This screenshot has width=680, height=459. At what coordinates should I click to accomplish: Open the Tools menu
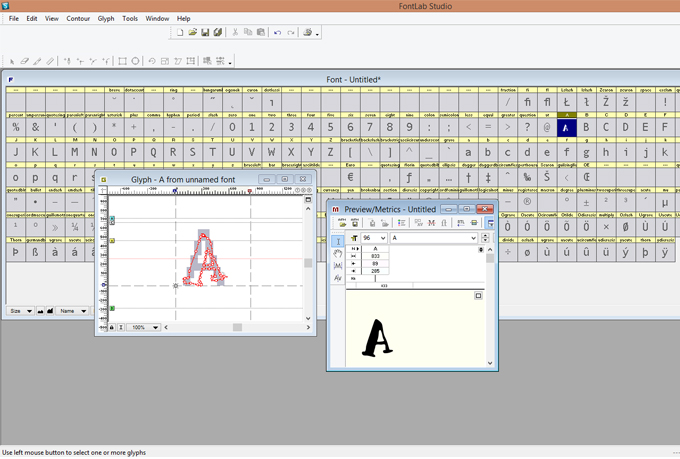point(130,19)
